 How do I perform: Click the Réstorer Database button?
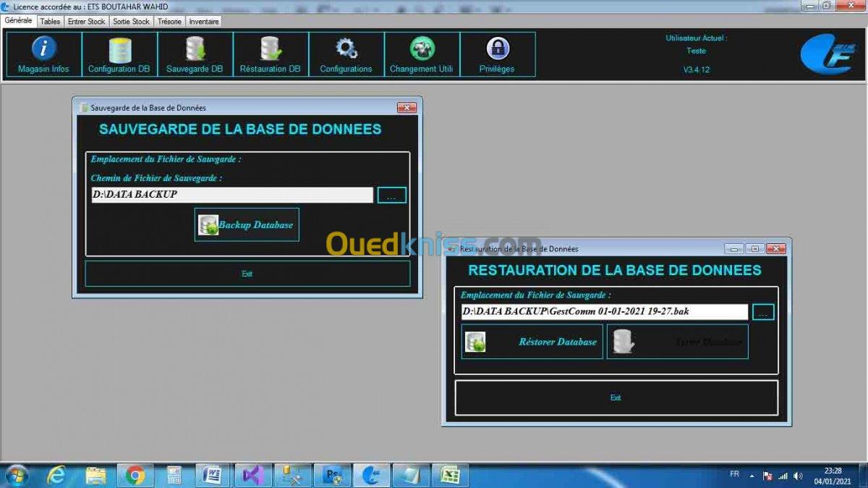[532, 342]
